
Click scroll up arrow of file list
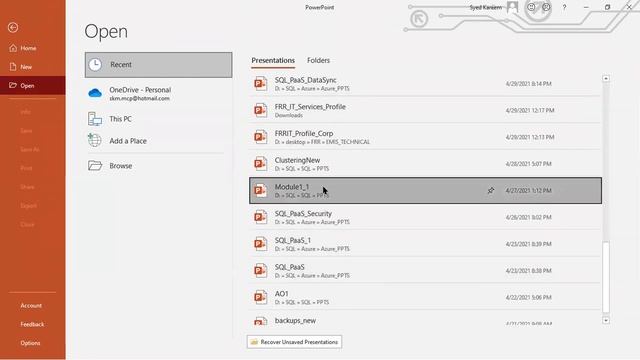click(x=606, y=78)
